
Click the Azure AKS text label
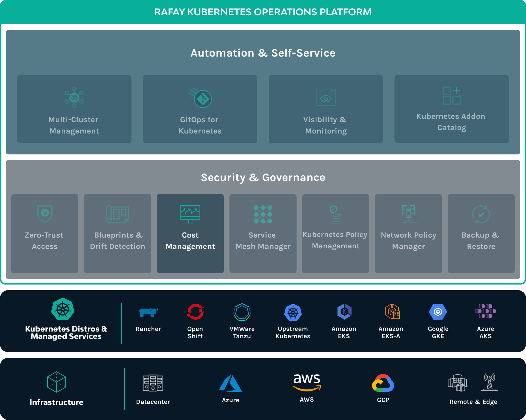pos(486,333)
